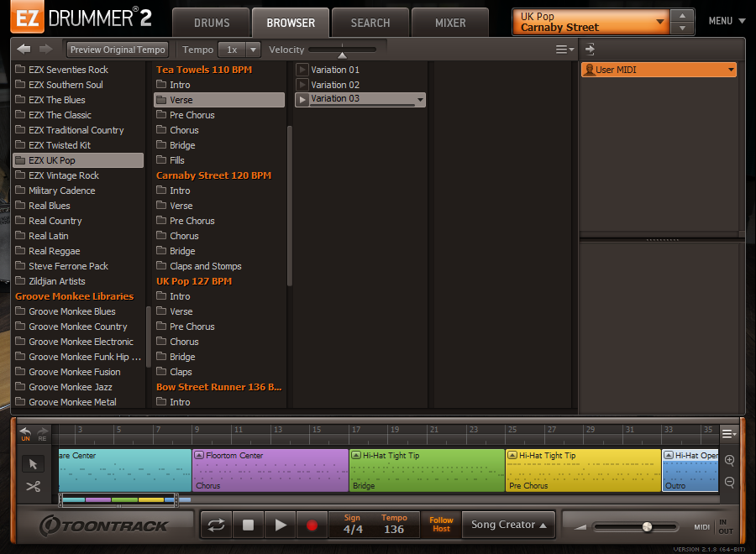Open articulation menu on Floortom Center block
This screenshot has height=554, width=756.
tap(199, 455)
